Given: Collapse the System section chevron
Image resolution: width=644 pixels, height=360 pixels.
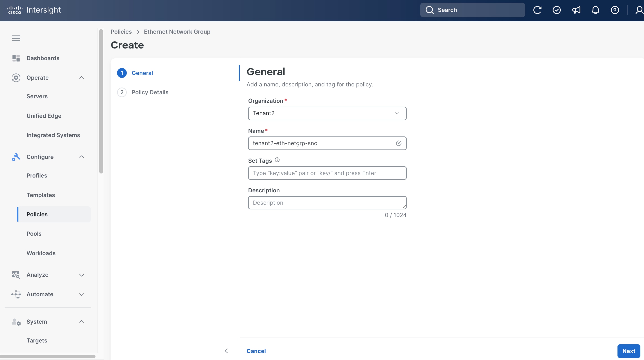Looking at the screenshot, I should [82, 322].
